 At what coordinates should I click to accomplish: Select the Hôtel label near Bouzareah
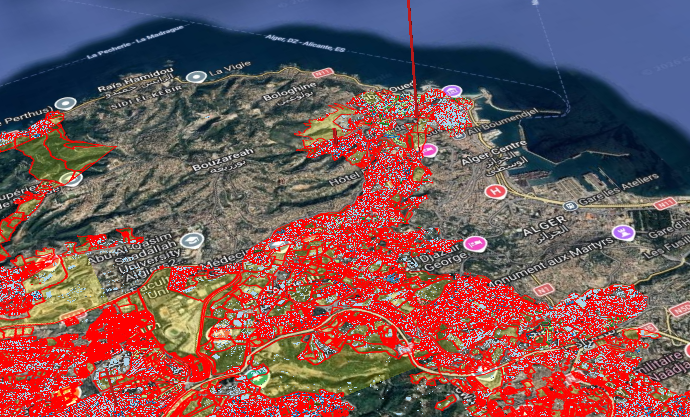click(x=345, y=178)
